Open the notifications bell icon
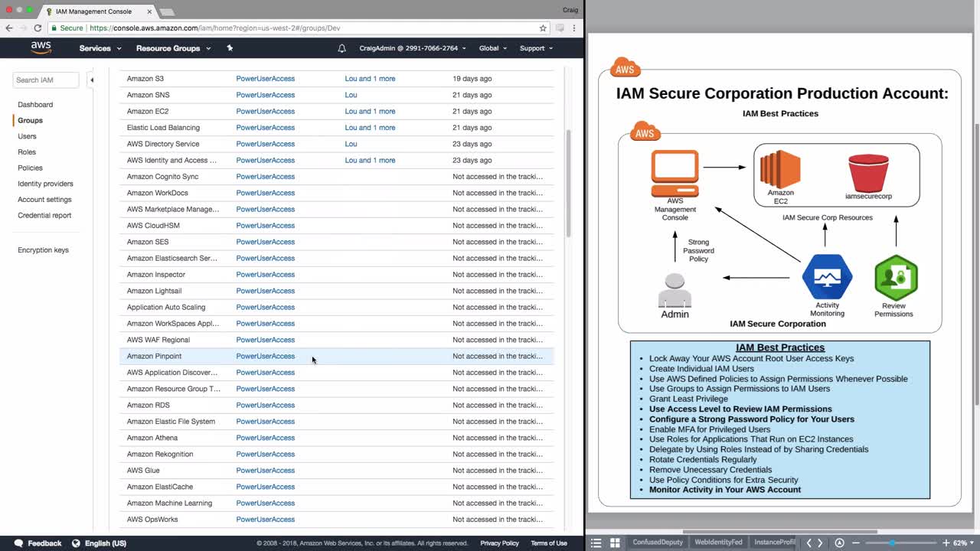 [x=341, y=48]
